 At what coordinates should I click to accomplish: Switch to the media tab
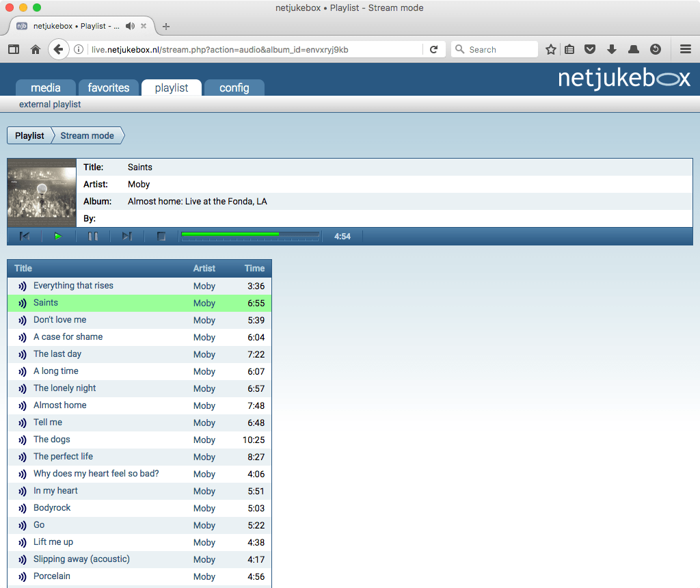[46, 88]
